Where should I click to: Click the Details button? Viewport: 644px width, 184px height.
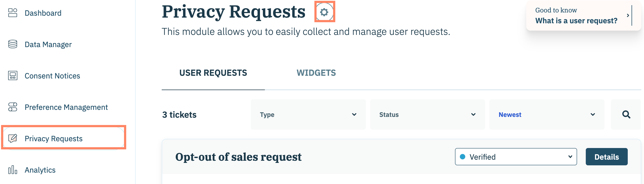606,157
